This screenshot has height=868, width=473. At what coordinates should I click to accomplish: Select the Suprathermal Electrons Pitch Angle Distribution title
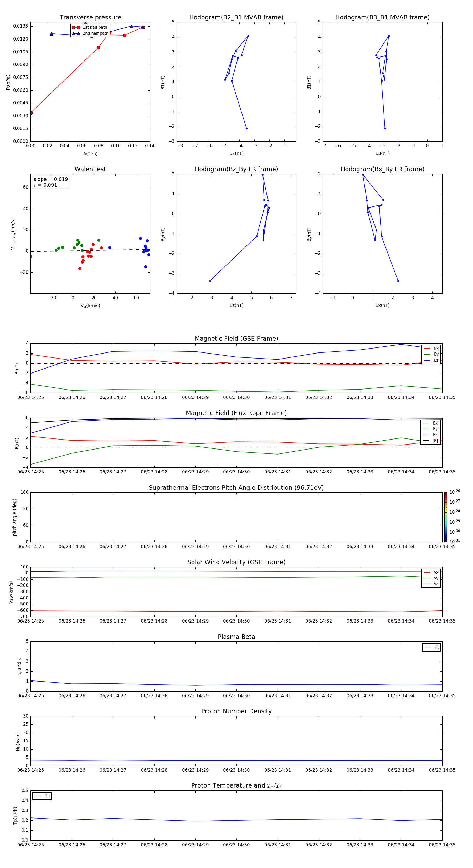[236, 488]
